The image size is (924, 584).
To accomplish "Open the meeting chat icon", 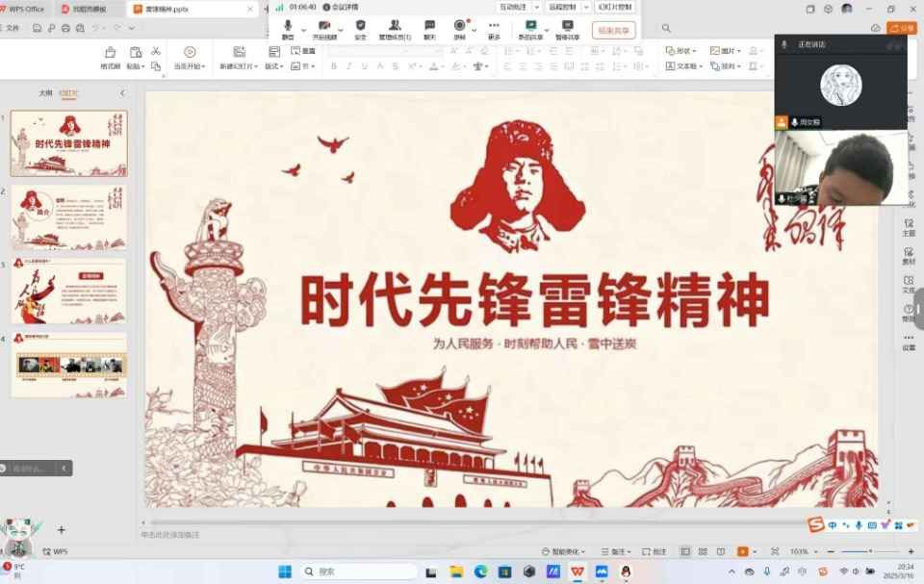I will (429, 26).
